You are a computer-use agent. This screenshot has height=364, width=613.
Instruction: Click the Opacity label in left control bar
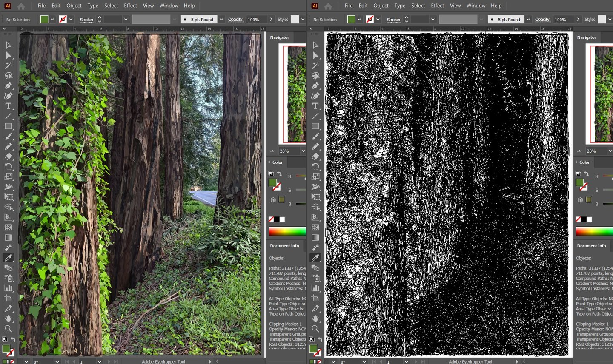tap(235, 20)
